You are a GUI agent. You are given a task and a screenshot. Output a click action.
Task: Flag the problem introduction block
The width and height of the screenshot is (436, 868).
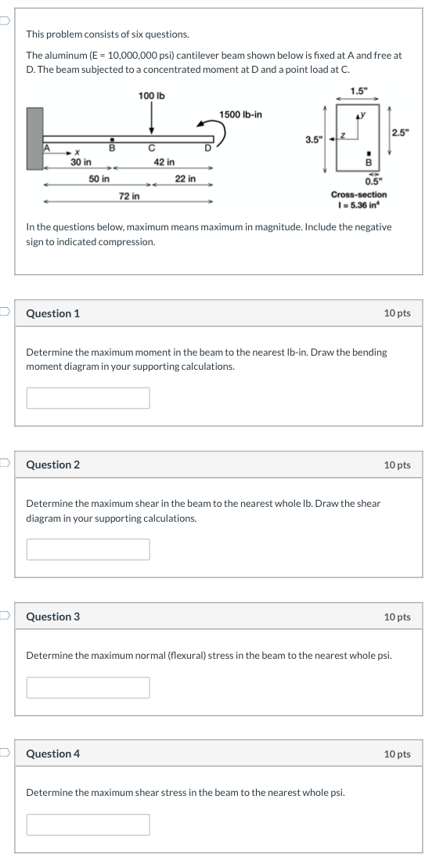click(4, 21)
